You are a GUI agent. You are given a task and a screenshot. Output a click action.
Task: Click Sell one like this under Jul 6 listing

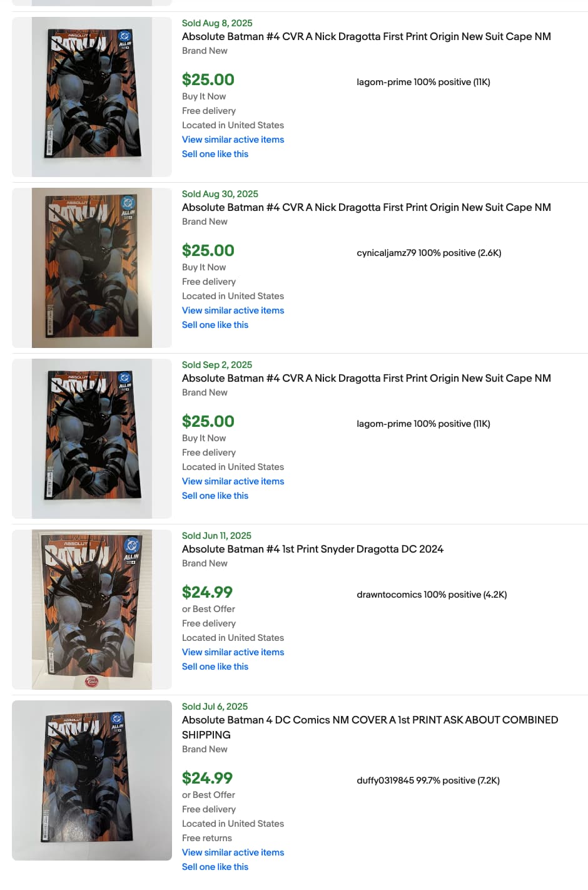(x=215, y=867)
